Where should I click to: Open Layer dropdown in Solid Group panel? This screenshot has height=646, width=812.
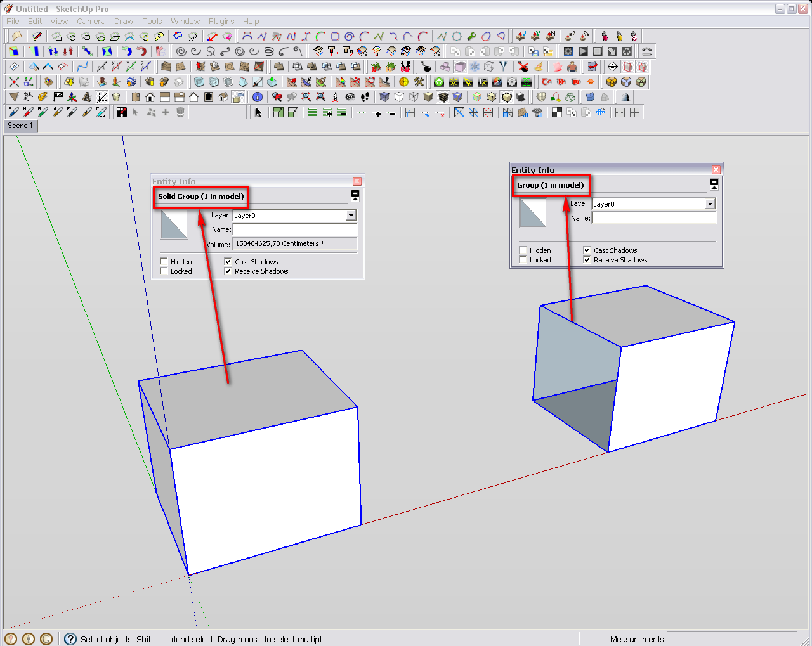[351, 216]
